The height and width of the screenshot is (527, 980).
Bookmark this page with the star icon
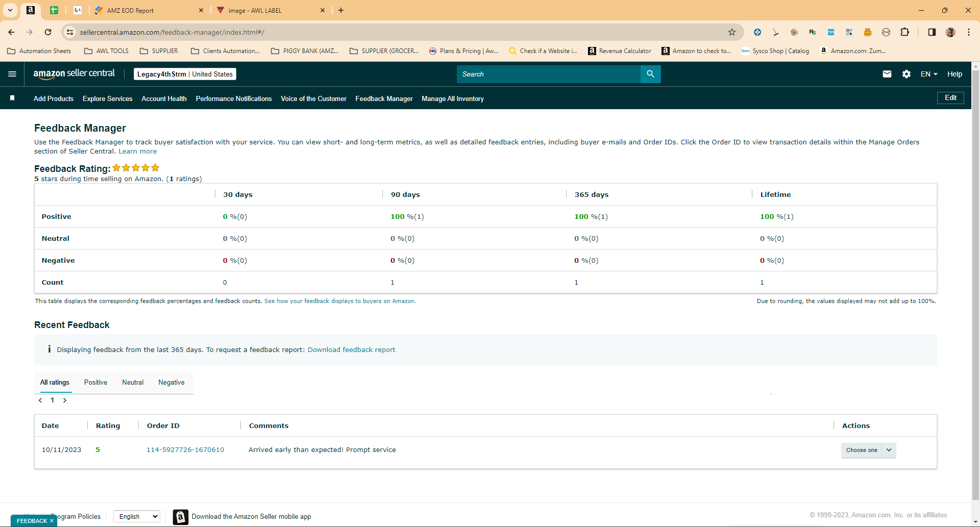click(x=732, y=32)
